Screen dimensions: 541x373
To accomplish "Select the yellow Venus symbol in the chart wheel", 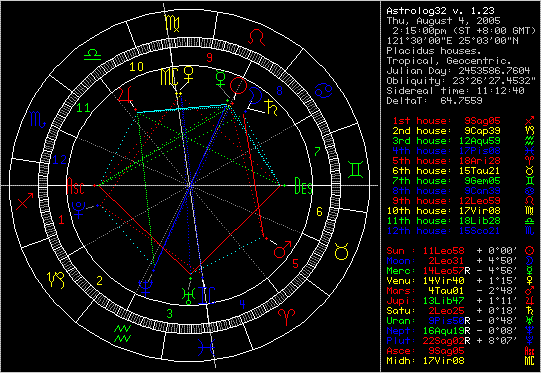I will pos(188,75).
